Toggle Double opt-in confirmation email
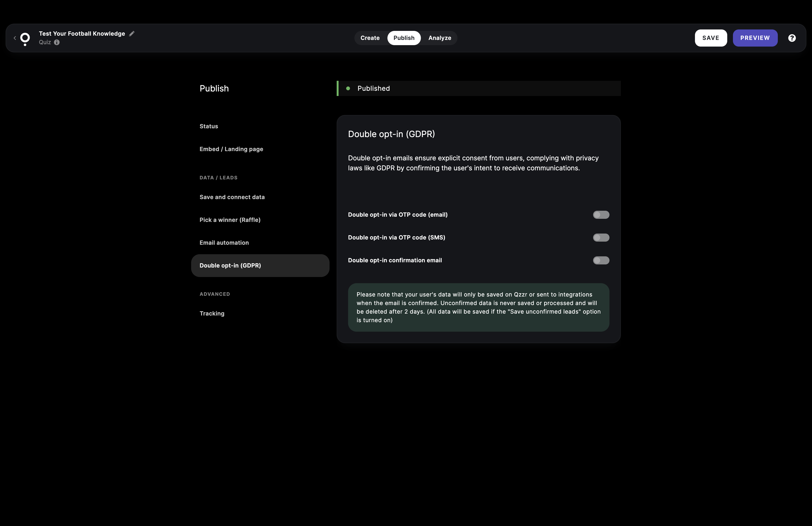 coord(601,260)
